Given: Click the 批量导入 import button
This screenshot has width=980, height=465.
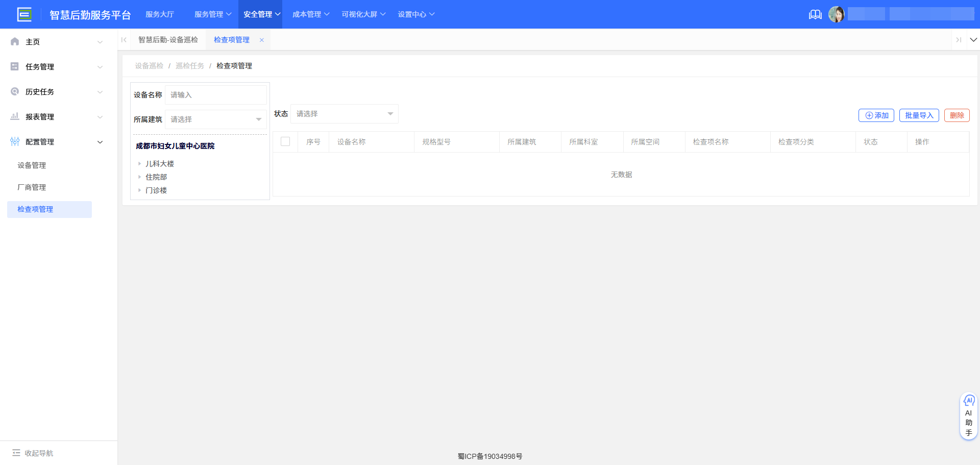Looking at the screenshot, I should [919, 115].
